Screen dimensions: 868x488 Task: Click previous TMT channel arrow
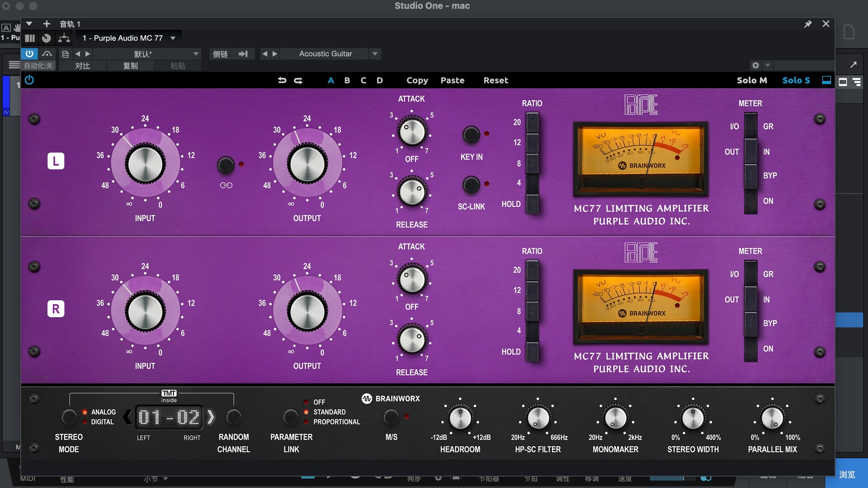[x=128, y=417]
